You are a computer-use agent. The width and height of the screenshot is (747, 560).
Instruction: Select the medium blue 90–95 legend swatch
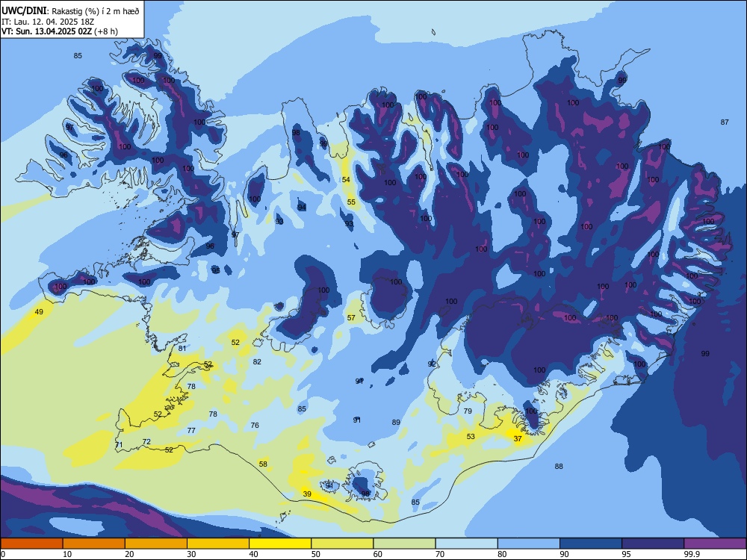click(591, 544)
